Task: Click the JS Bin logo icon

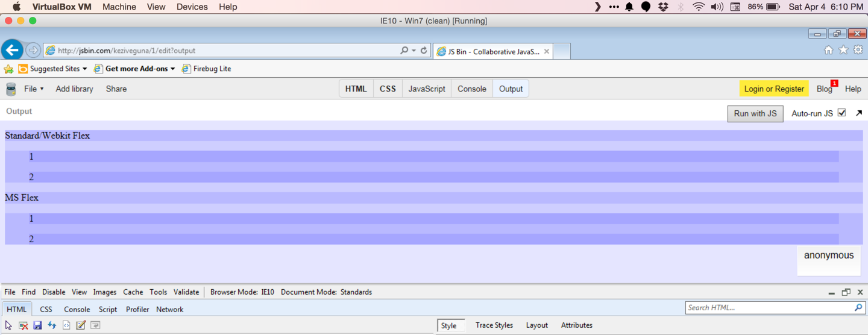Action: (11, 89)
